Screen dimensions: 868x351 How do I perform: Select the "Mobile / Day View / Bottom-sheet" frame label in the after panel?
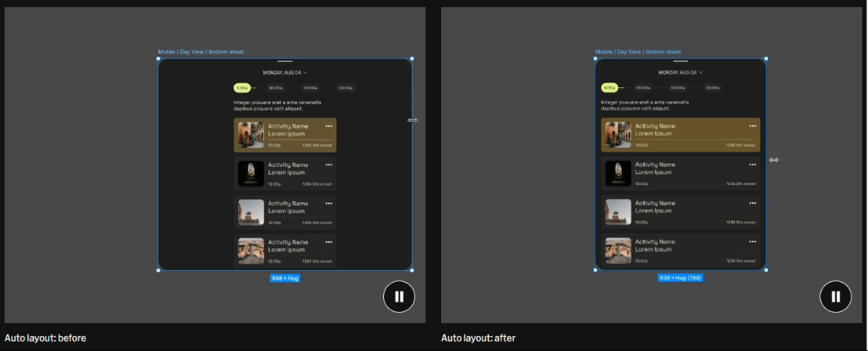(638, 52)
